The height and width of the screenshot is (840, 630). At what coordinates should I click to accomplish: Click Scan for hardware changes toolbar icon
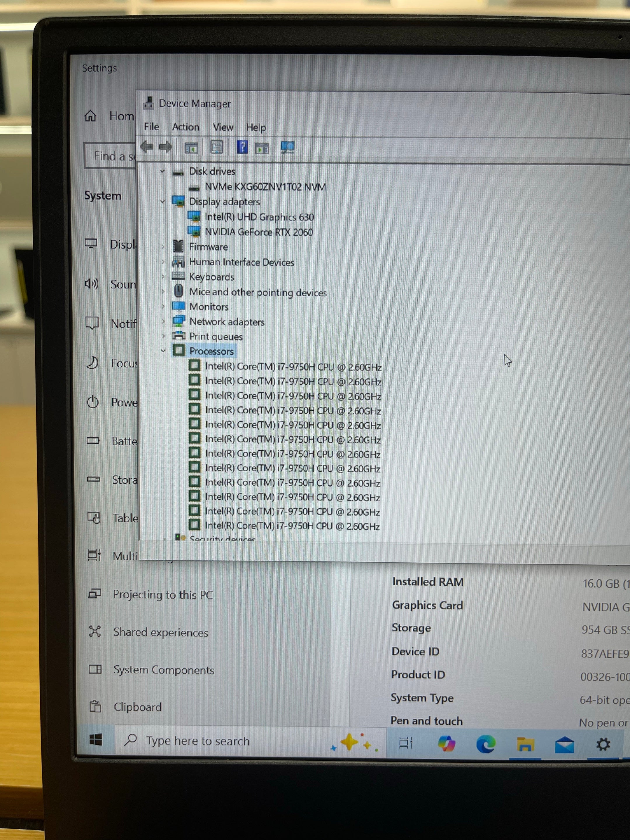tap(288, 147)
